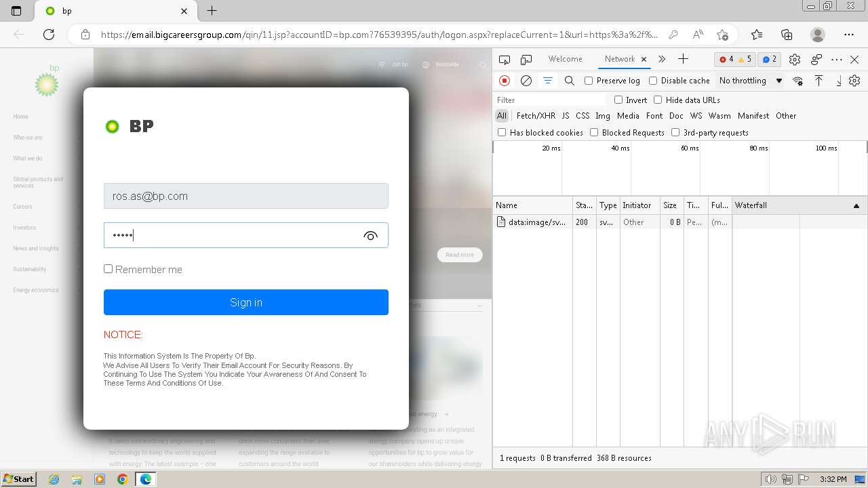The width and height of the screenshot is (868, 488).
Task: Open the No throttling dropdown
Action: pyautogui.click(x=751, y=81)
